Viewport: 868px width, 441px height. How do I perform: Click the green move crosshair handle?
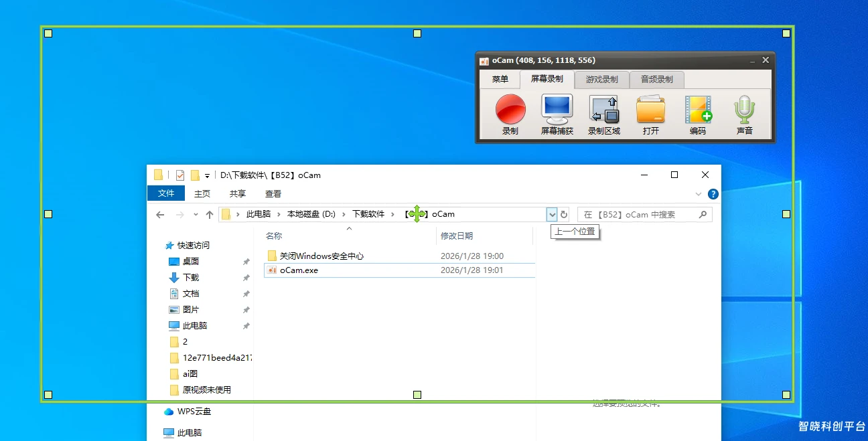tap(416, 214)
